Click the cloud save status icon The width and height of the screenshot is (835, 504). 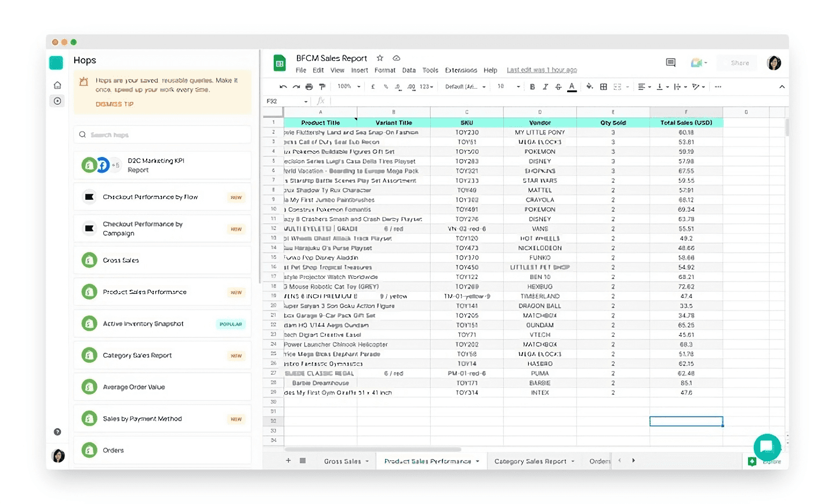397,58
